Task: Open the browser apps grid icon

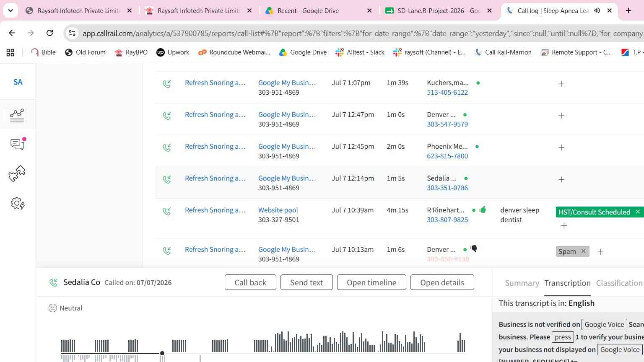Action: coord(10,52)
